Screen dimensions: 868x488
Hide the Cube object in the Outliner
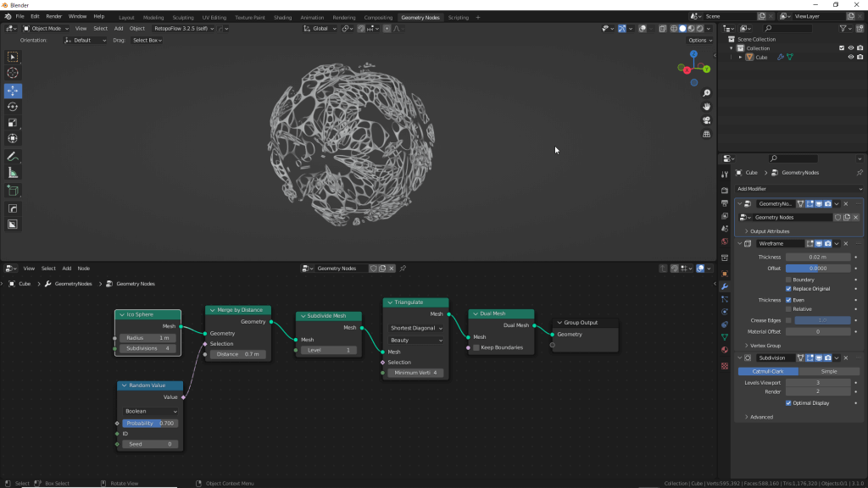click(851, 57)
